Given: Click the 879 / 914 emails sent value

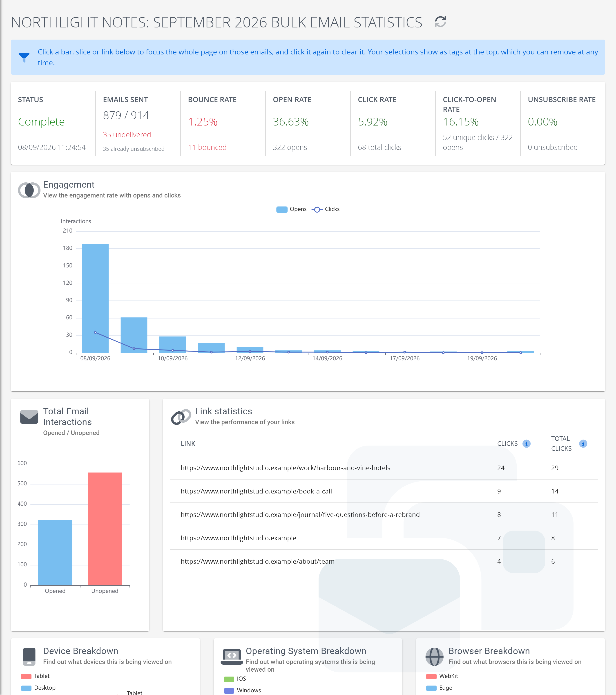Looking at the screenshot, I should click(126, 115).
